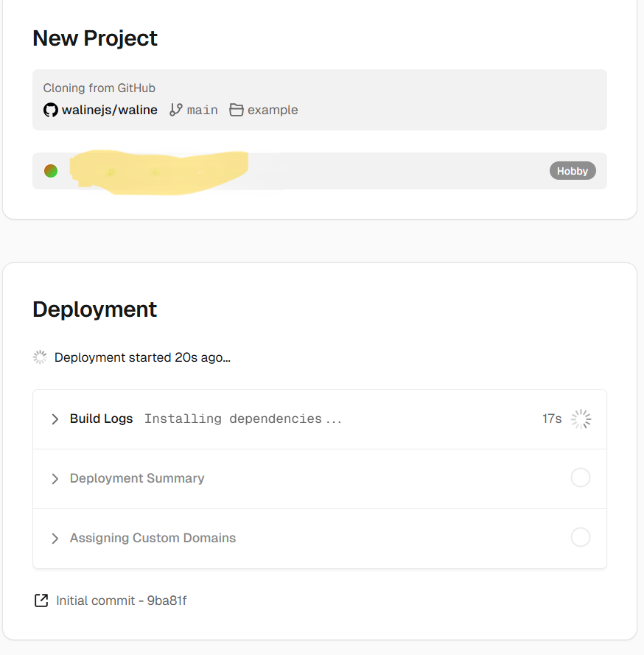Click the GitHub logo beside walinejs/waline
This screenshot has height=655, width=644.
coord(50,110)
